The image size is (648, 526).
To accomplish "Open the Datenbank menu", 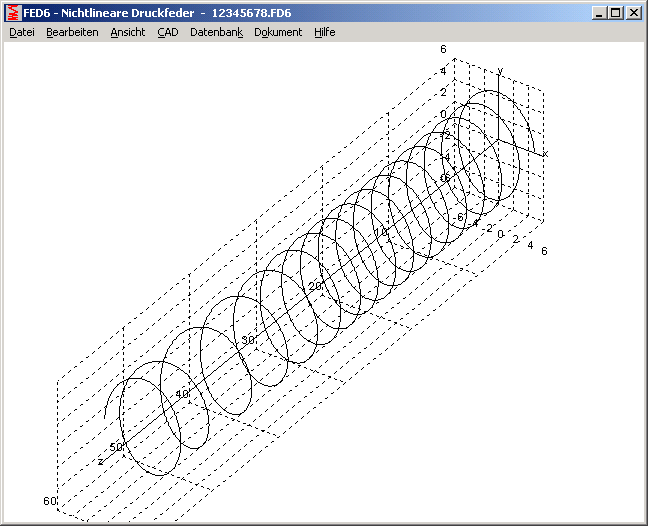I will [x=216, y=32].
